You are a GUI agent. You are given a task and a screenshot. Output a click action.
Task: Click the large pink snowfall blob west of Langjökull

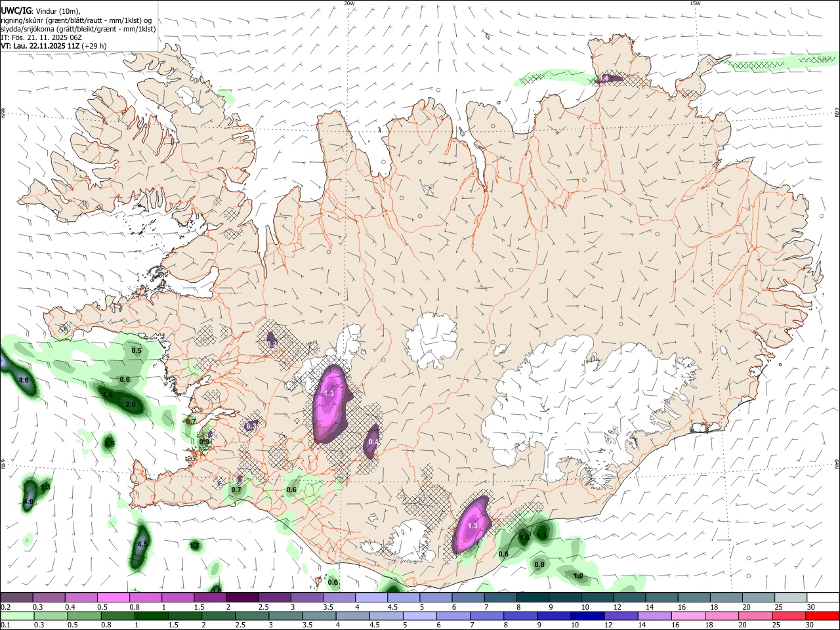(x=329, y=404)
